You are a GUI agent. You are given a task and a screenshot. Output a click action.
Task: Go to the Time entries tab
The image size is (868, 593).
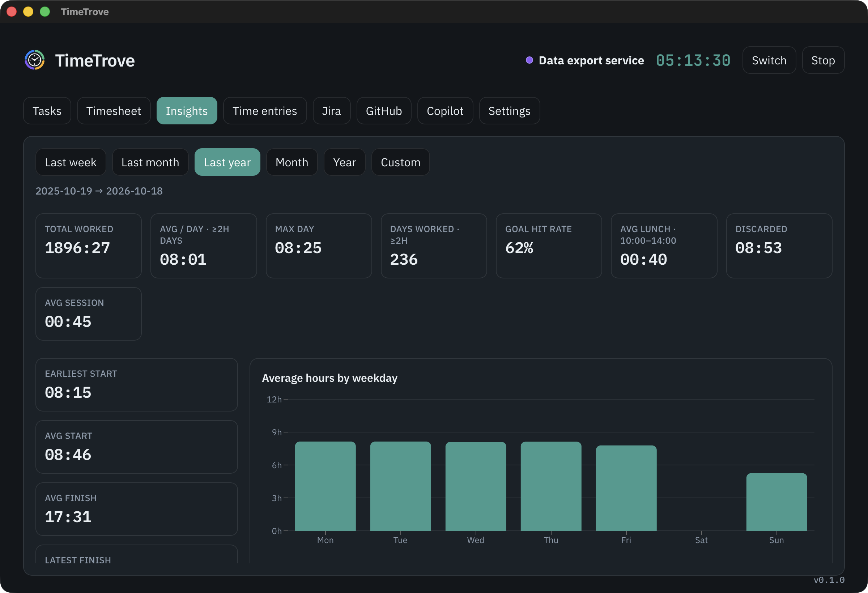265,111
